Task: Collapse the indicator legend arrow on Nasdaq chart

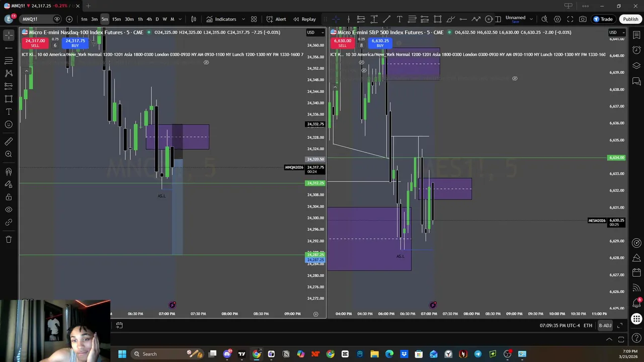Action: point(26,71)
